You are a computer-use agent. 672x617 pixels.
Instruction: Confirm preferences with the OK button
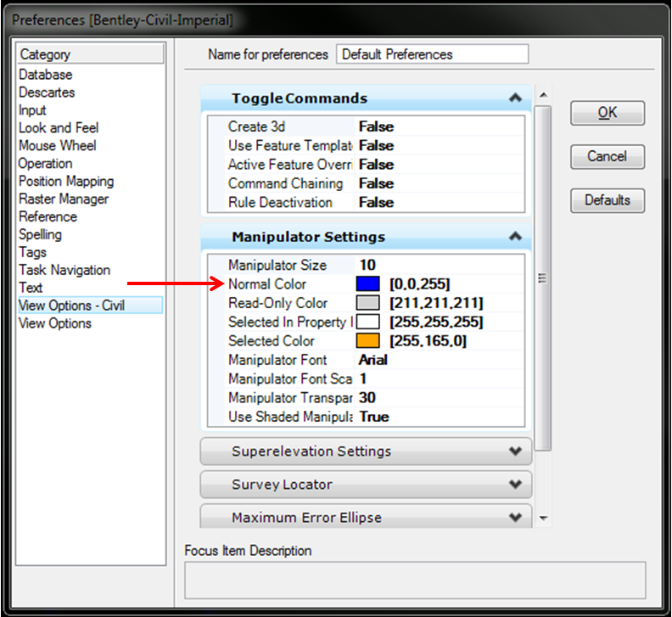pos(608,113)
